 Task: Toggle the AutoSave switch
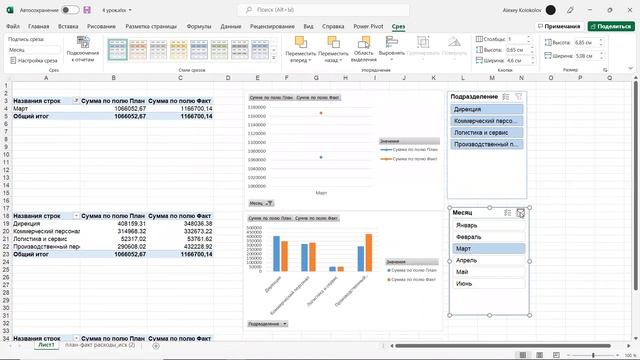pos(70,10)
